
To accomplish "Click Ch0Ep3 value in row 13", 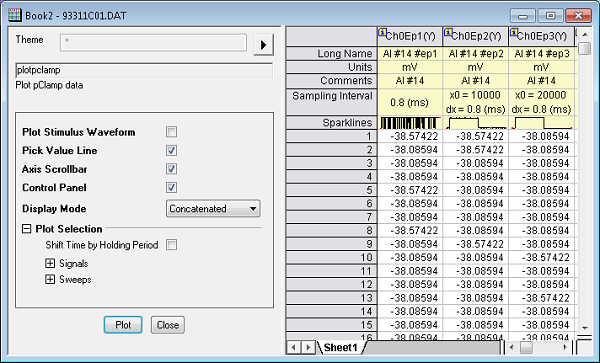I will pos(541,298).
